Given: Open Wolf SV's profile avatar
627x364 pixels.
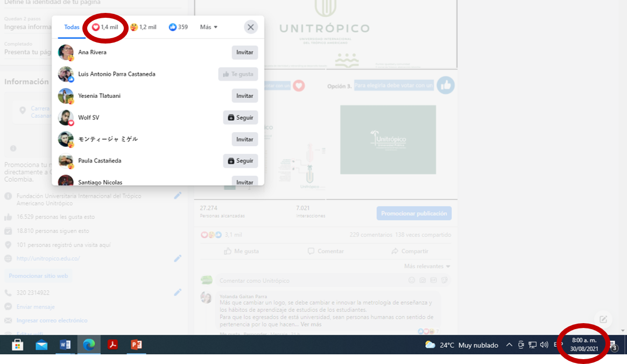Looking at the screenshot, I should point(66,117).
